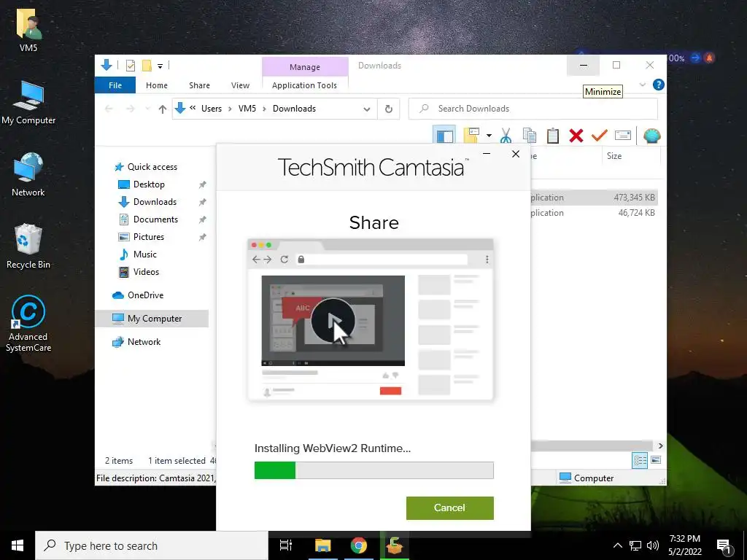Select the Application Tools tab
747x560 pixels.
304,85
